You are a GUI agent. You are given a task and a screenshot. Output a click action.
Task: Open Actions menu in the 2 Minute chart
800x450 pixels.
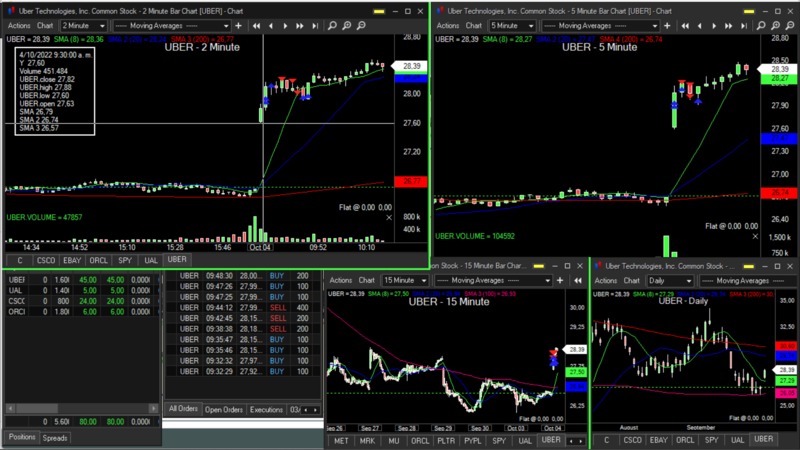point(19,25)
